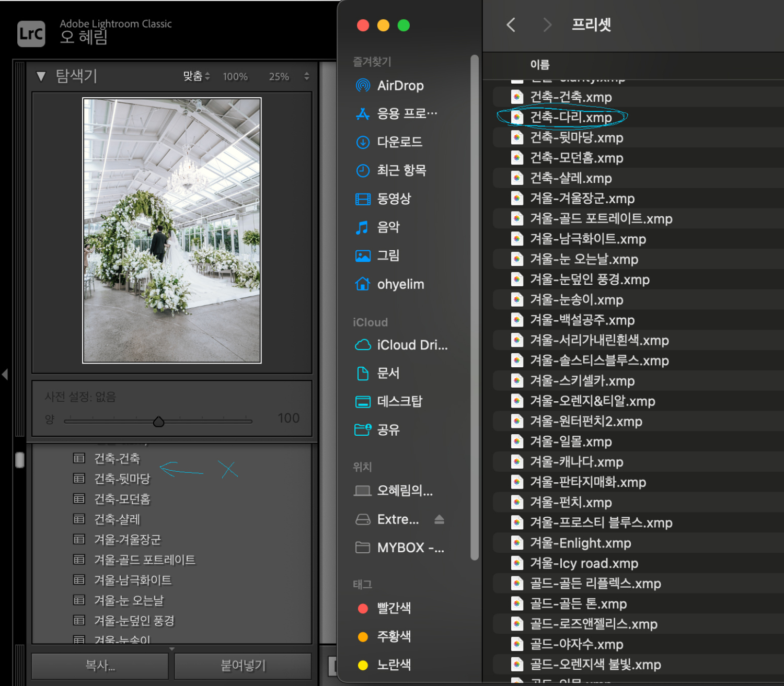Select 100% zoom level in navigator
Image resolution: width=784 pixels, height=686 pixels.
tap(235, 77)
